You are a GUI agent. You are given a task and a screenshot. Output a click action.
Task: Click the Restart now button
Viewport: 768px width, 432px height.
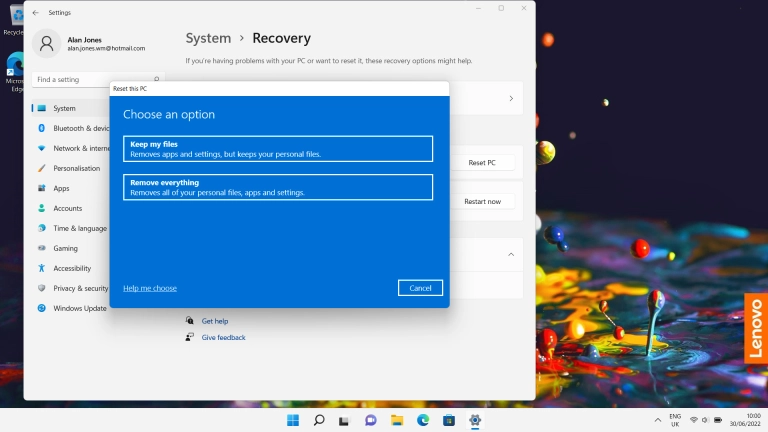482,201
